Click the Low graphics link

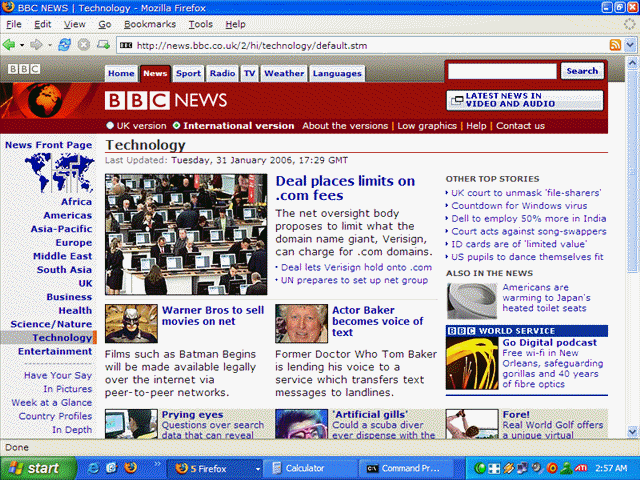coord(427,126)
